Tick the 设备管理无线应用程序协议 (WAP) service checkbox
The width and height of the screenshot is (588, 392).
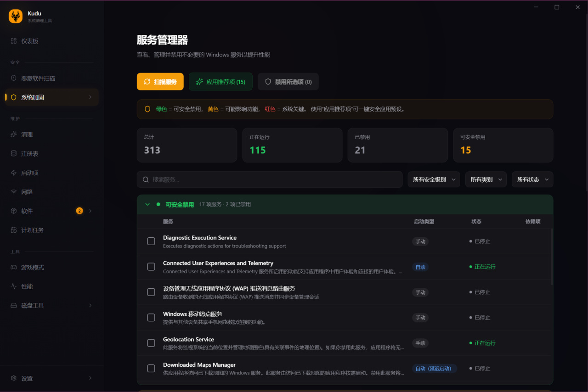pos(151,292)
